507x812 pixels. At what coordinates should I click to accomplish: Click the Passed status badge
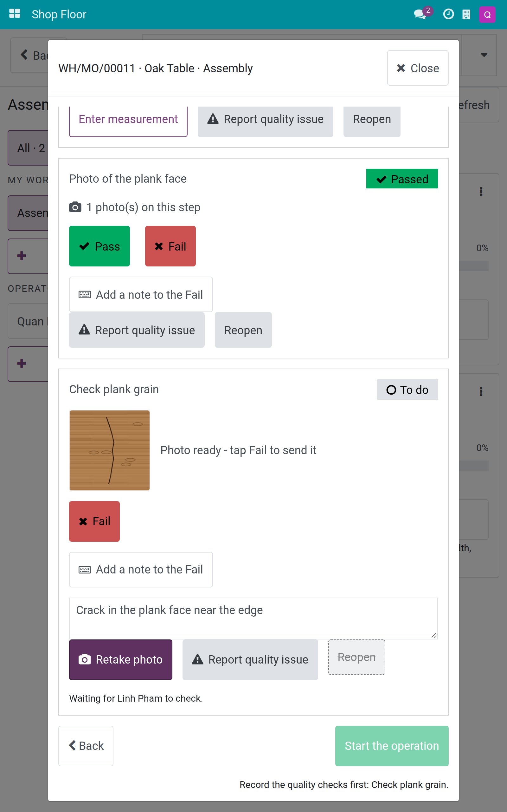tap(402, 179)
